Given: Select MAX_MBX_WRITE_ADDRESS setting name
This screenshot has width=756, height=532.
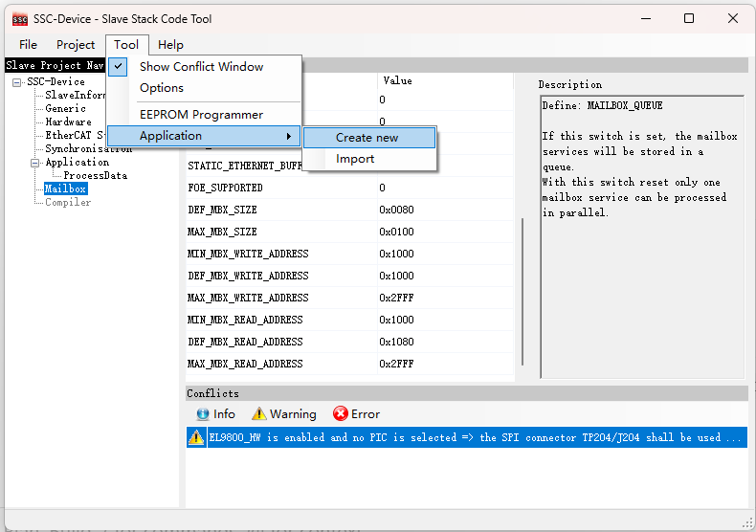Looking at the screenshot, I should point(248,298).
